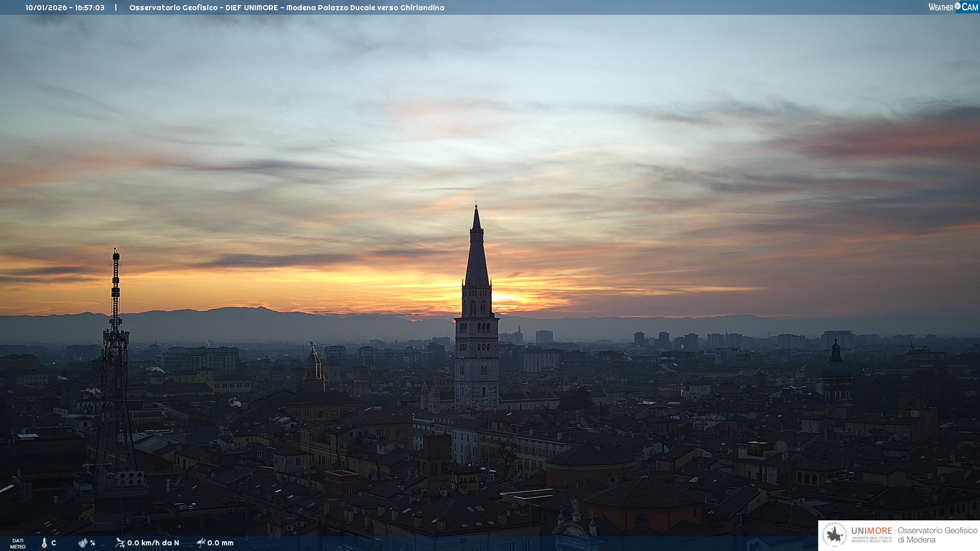The width and height of the screenshot is (980, 551).
Task: Click the C temperature unit label
Action: (x=54, y=543)
